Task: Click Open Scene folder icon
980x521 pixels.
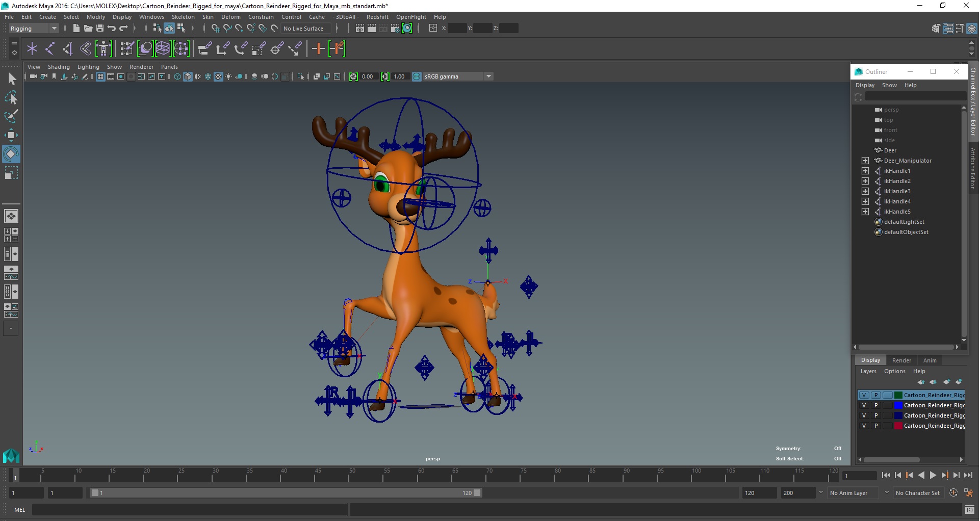Action: pos(88,29)
